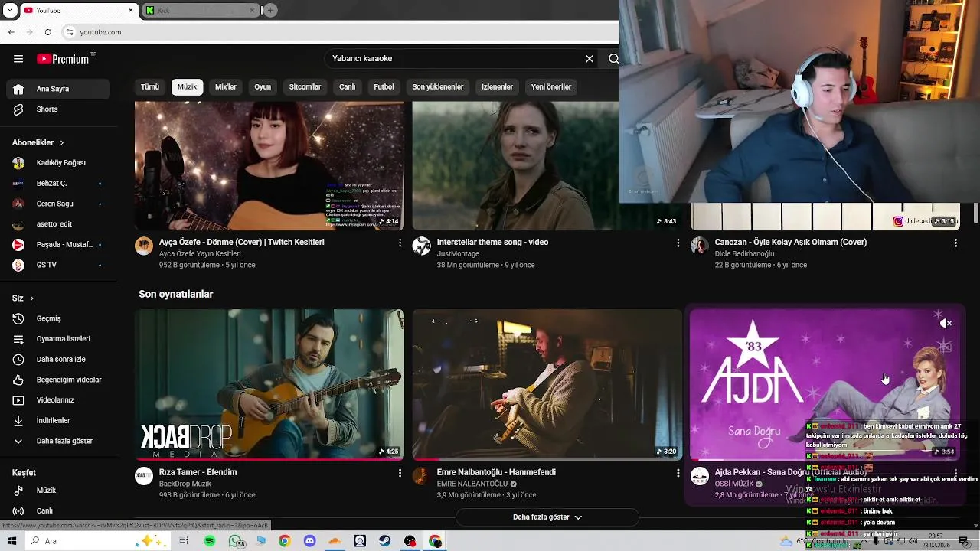
Task: Open the Ayça Özefe - Dönme cover thumbnail
Action: coord(269,166)
